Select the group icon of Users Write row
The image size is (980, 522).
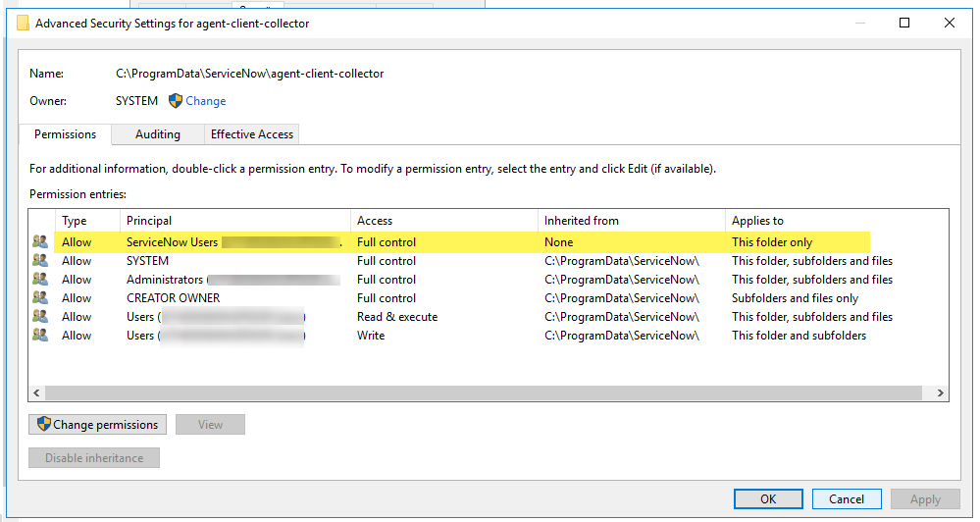pos(40,335)
